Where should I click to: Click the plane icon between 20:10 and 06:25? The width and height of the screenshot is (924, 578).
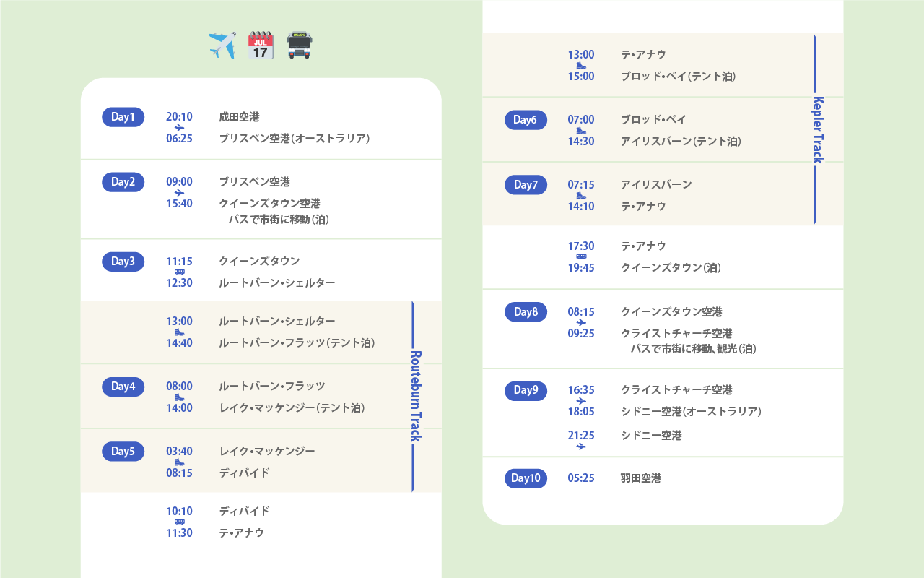[x=179, y=128]
